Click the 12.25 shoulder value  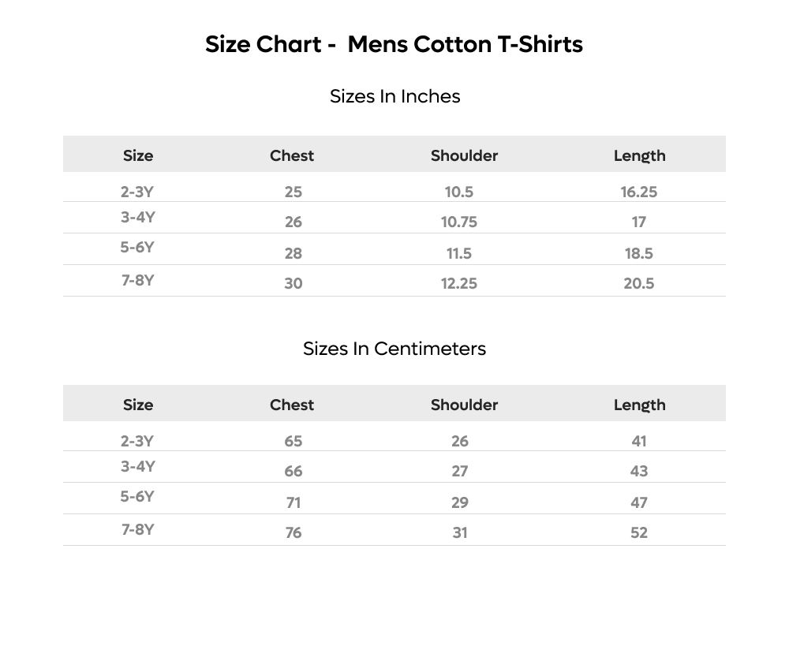(x=459, y=283)
